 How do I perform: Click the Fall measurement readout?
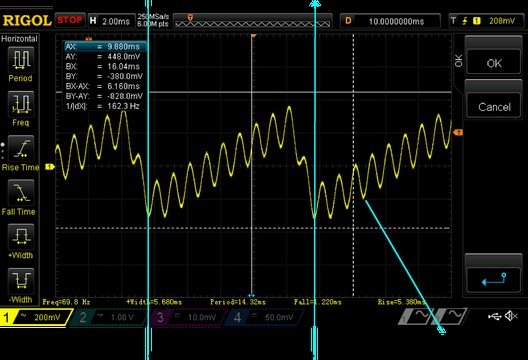click(318, 302)
